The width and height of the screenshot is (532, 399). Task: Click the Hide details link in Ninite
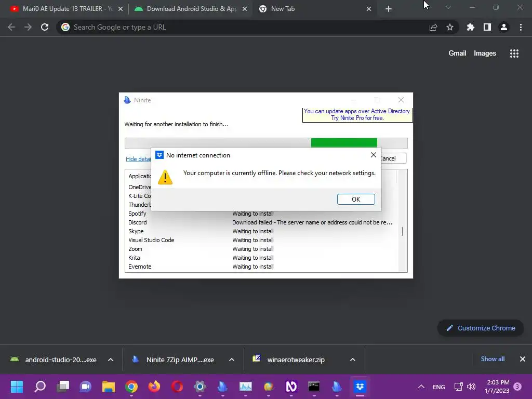[138, 159]
